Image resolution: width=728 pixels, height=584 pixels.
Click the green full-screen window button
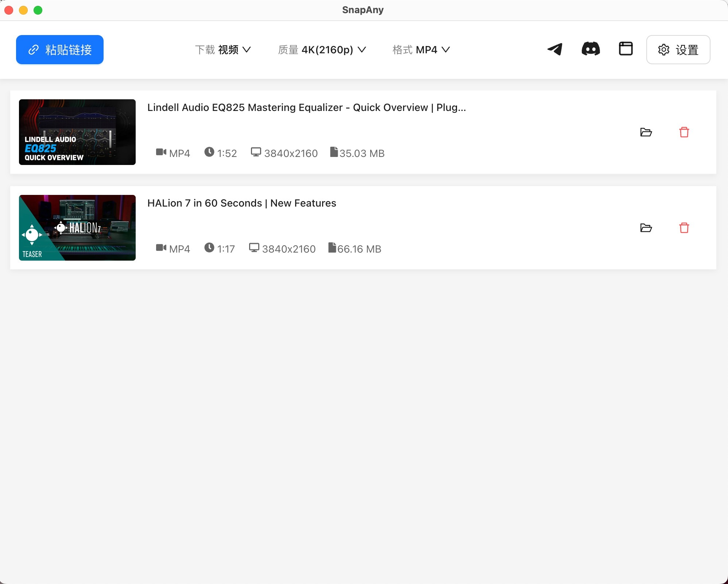coord(38,10)
